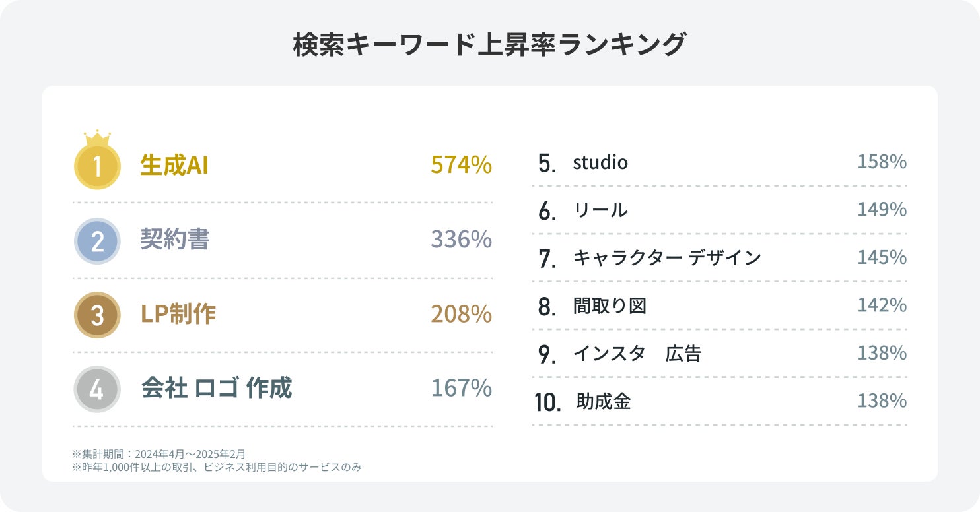
Task: Click the gray rank 4 medal icon
Action: [97, 389]
